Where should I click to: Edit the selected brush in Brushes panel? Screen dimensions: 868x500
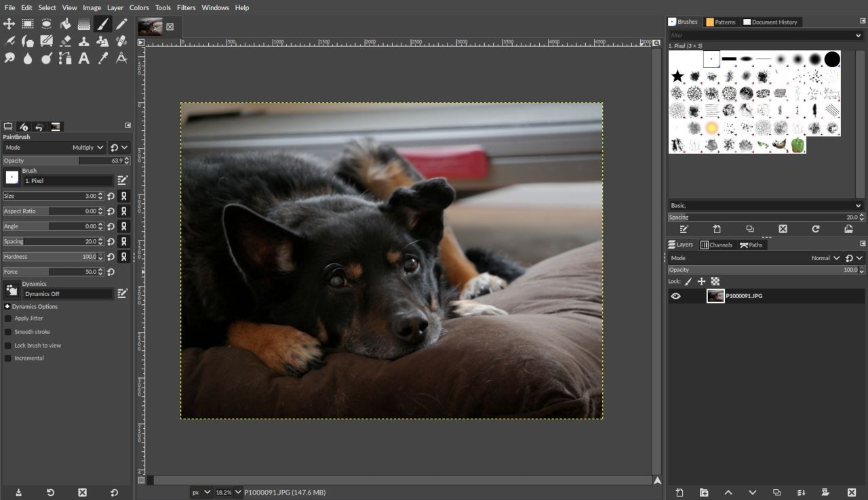684,229
